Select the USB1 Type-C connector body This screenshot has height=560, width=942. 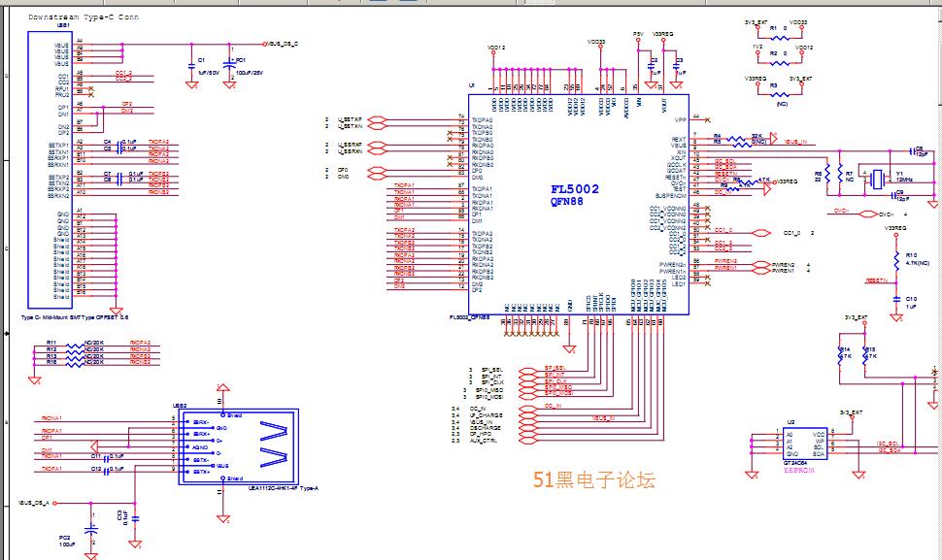point(50,170)
